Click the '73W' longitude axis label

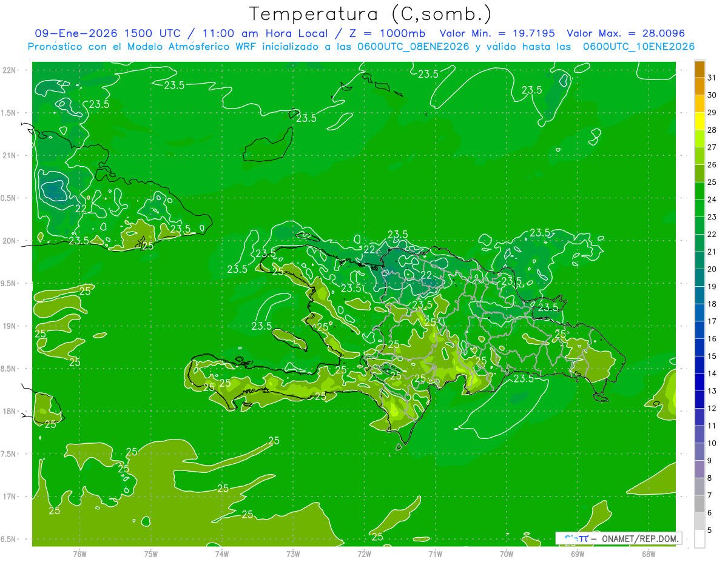[x=293, y=554]
